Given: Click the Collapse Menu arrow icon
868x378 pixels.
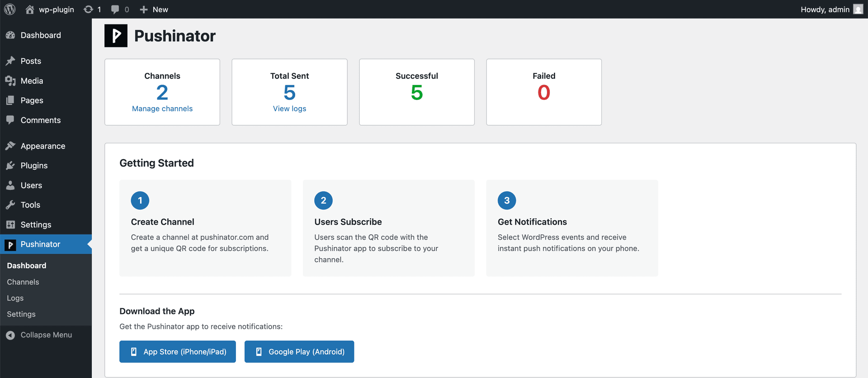Looking at the screenshot, I should point(10,335).
